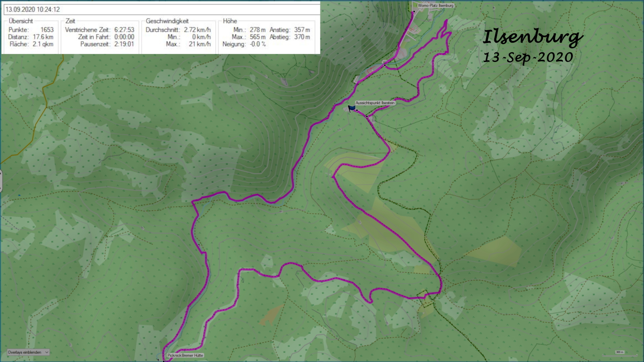Image resolution: width=644 pixels, height=362 pixels.
Task: Click the date field showing 13.09.2020 10:24:12
Action: 162,9
